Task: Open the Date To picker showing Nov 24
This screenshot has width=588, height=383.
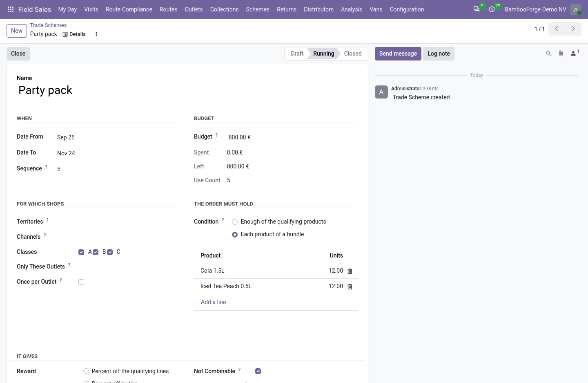Action: pyautogui.click(x=118, y=153)
